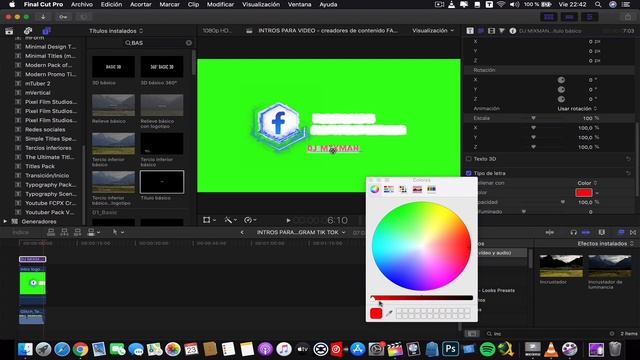Open Spotify from the Dock
The image size is (640, 360).
coord(487,349)
